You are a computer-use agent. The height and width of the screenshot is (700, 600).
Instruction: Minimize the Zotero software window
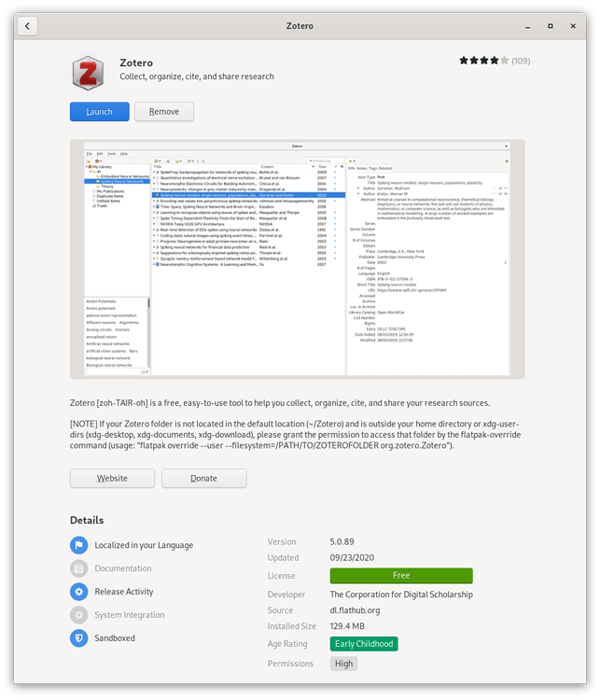click(x=527, y=26)
